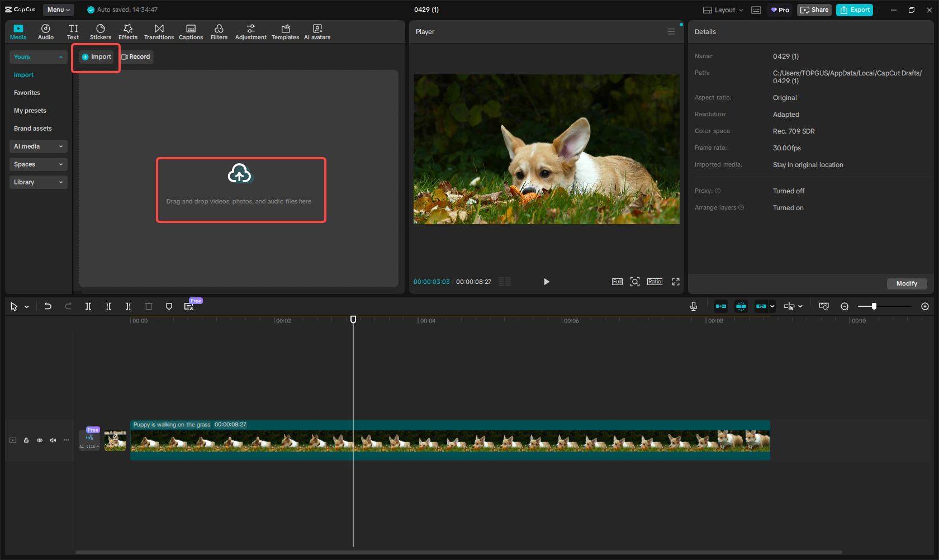Open the Stickers panel

point(101,31)
